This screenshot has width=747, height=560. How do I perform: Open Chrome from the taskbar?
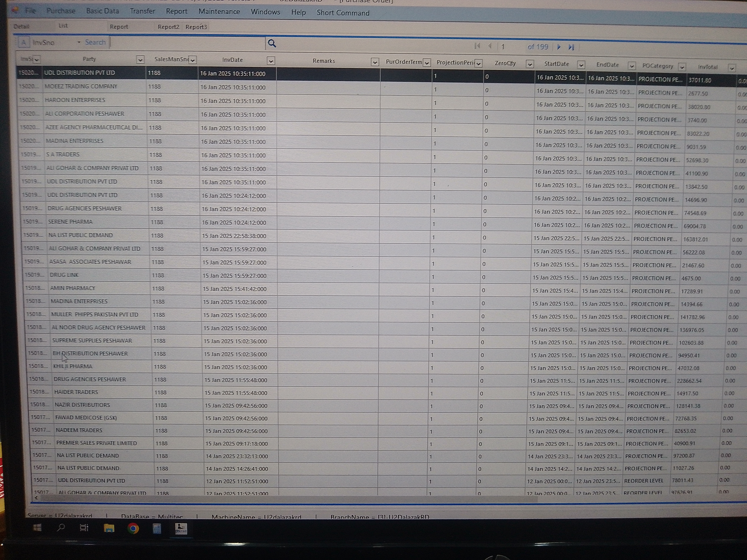133,528
